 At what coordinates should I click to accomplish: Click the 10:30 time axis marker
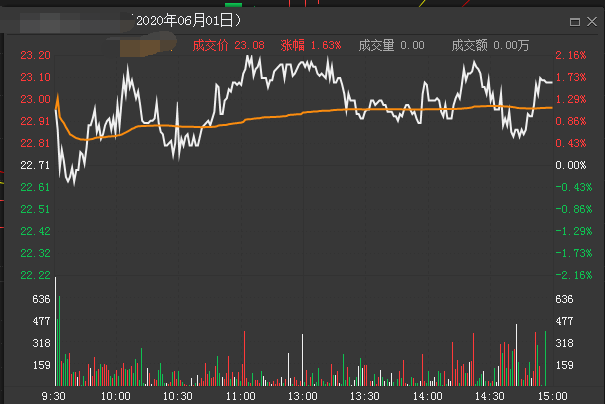[177, 396]
